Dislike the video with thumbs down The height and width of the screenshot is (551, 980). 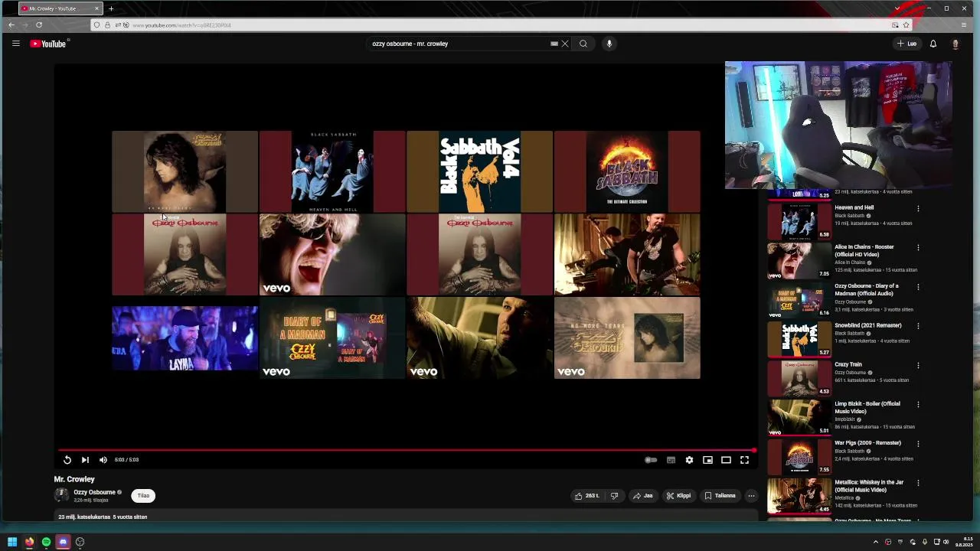click(614, 496)
